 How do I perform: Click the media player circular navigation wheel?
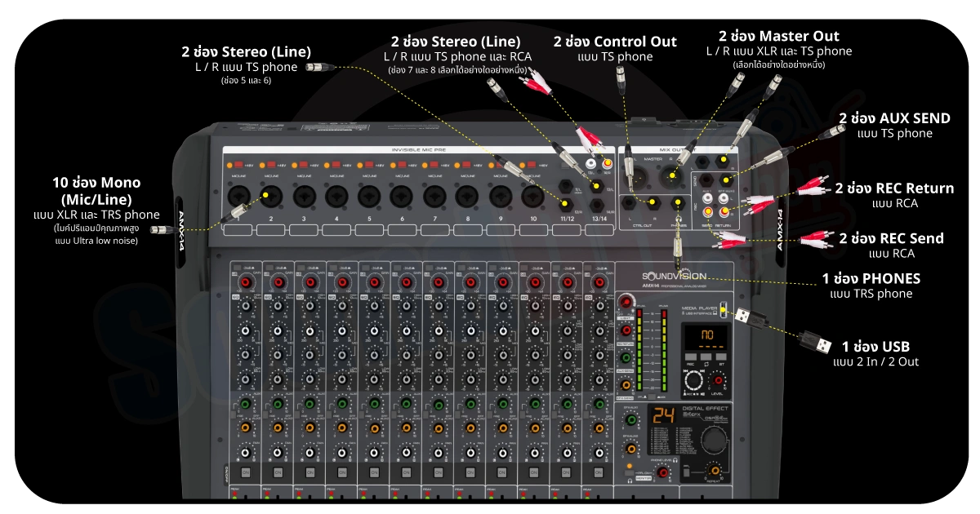point(693,380)
